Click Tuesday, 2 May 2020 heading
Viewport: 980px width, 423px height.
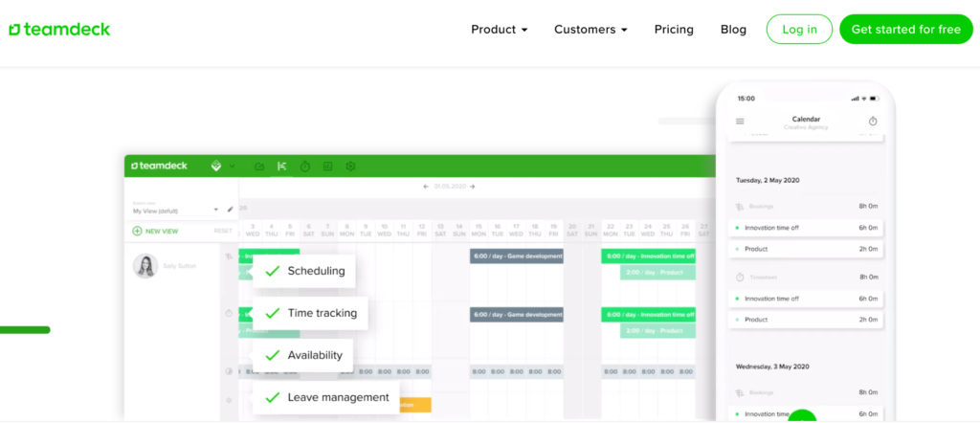(768, 180)
